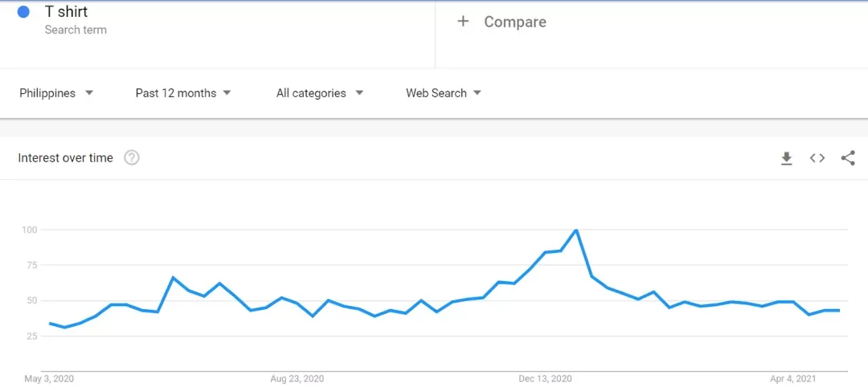Click the 100 value label on the y-axis
This screenshot has width=868, height=391.
coord(27,229)
